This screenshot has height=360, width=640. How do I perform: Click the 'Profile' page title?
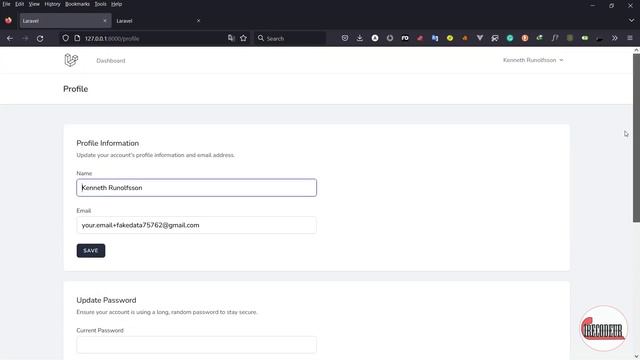(x=76, y=89)
